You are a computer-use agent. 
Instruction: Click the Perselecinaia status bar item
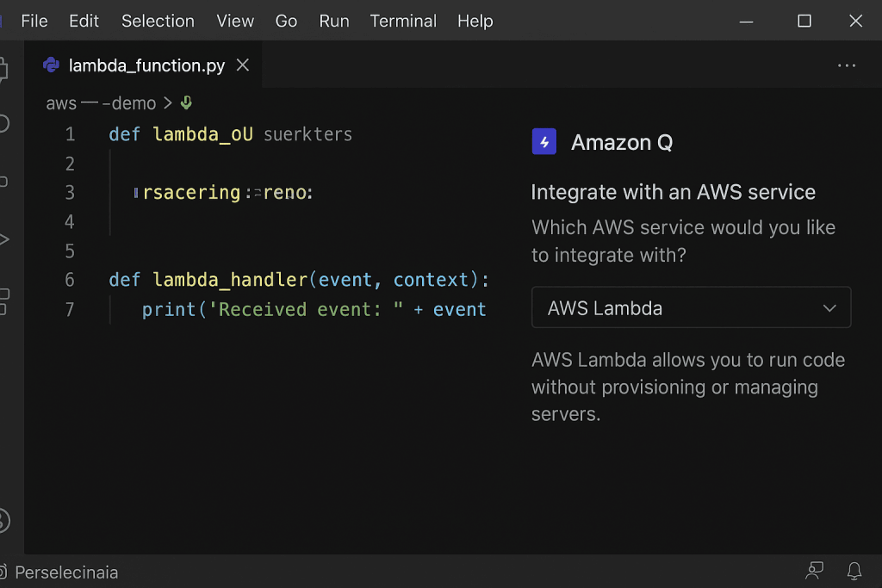click(x=68, y=572)
